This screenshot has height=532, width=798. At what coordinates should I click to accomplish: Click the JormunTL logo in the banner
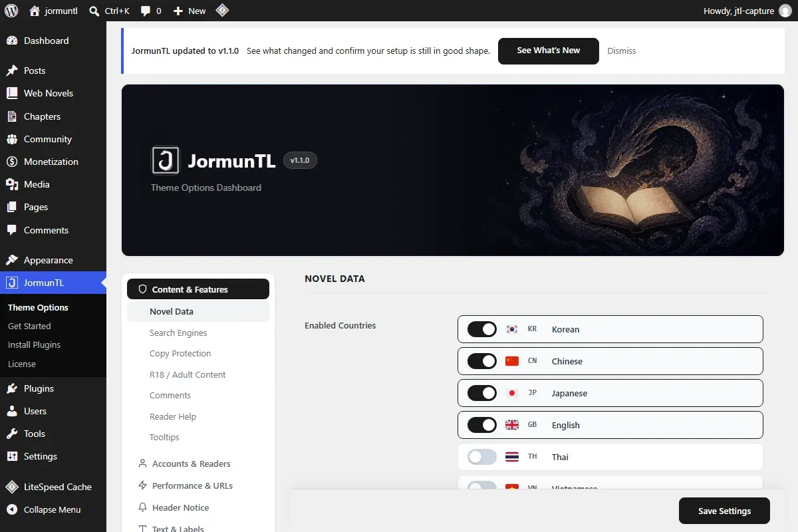pos(166,160)
